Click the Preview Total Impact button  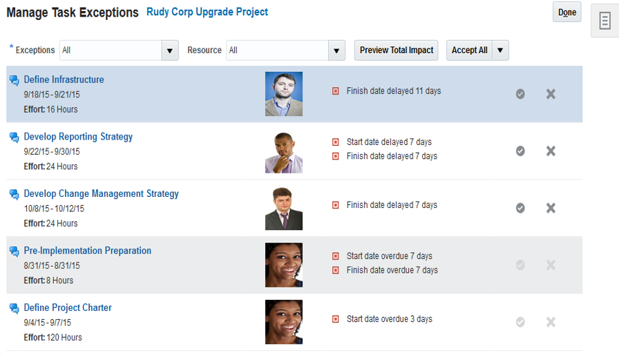tap(397, 50)
